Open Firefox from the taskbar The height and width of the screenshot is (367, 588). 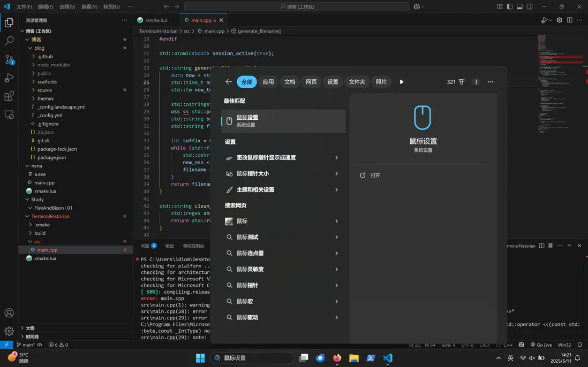337,358
